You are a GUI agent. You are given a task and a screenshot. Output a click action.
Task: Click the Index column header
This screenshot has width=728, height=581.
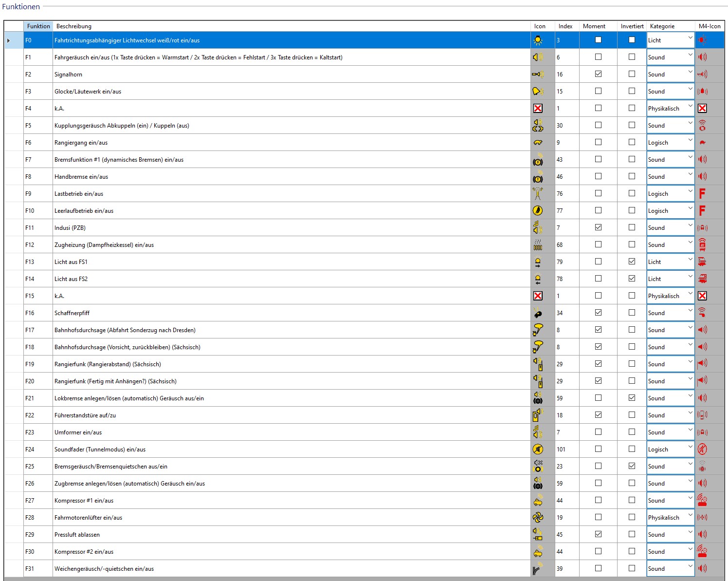(565, 26)
